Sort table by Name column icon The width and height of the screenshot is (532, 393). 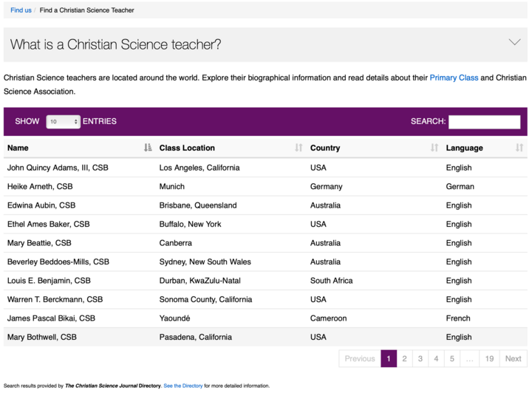click(x=148, y=148)
